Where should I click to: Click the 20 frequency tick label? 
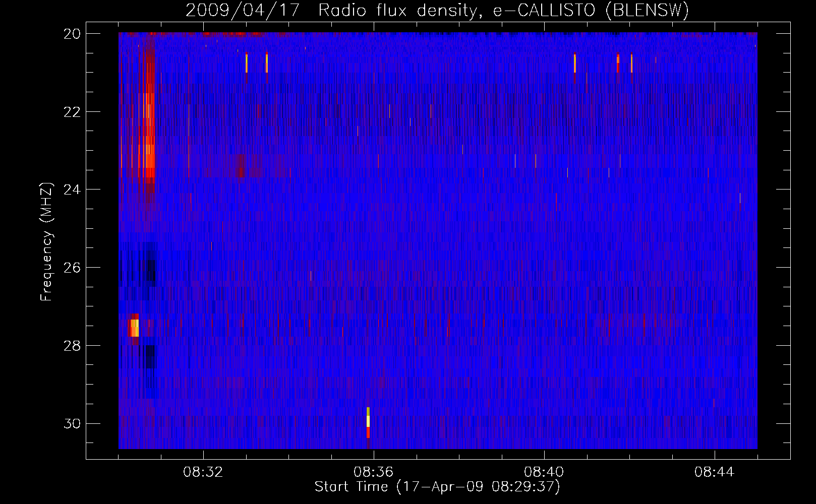pyautogui.click(x=72, y=34)
